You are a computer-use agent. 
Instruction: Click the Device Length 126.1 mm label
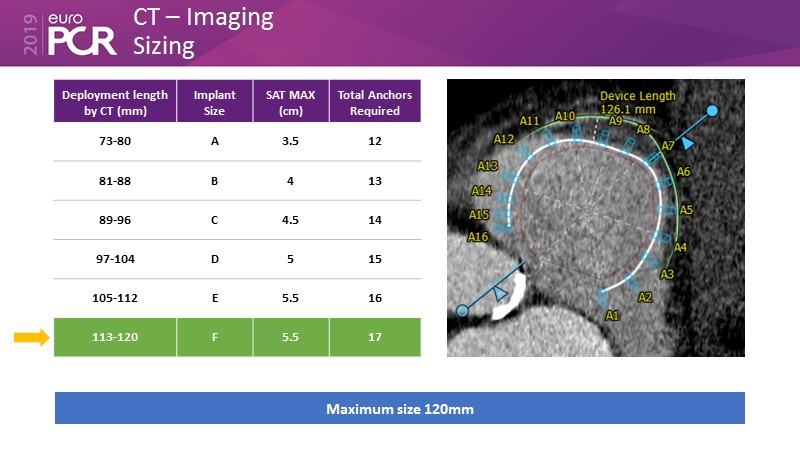(637, 103)
